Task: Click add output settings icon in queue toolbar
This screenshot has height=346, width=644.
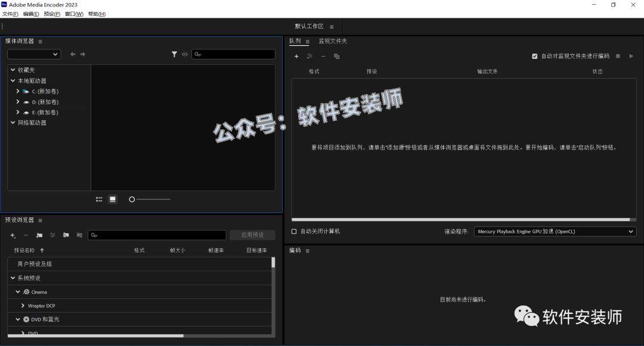Action: (x=309, y=56)
